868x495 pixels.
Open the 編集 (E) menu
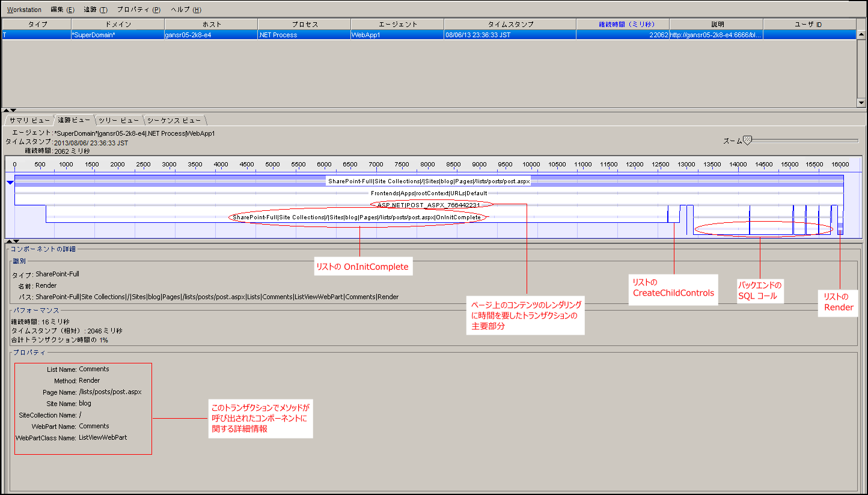coord(63,10)
